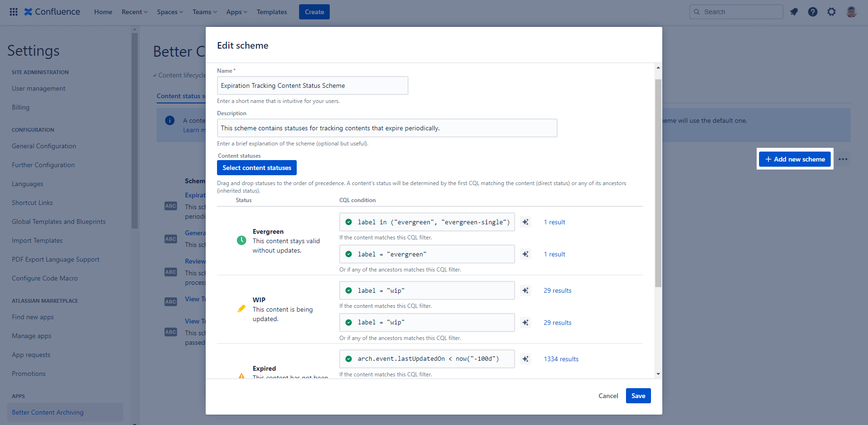The height and width of the screenshot is (425, 868).
Task: Open notifications via the flag icon
Action: [x=794, y=12]
